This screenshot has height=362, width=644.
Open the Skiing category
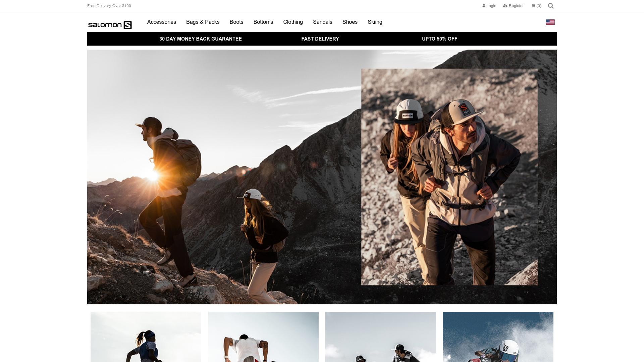coord(375,22)
